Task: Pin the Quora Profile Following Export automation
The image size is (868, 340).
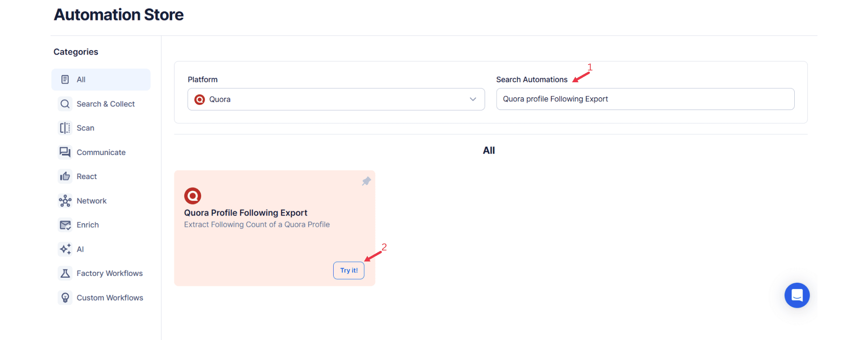Action: click(366, 181)
